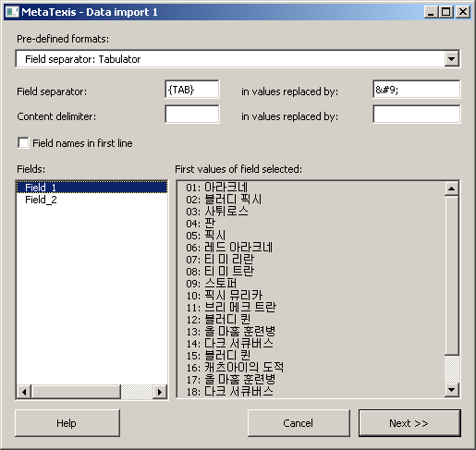Maximize the Data import window
This screenshot has width=476, height=450.
click(x=446, y=12)
